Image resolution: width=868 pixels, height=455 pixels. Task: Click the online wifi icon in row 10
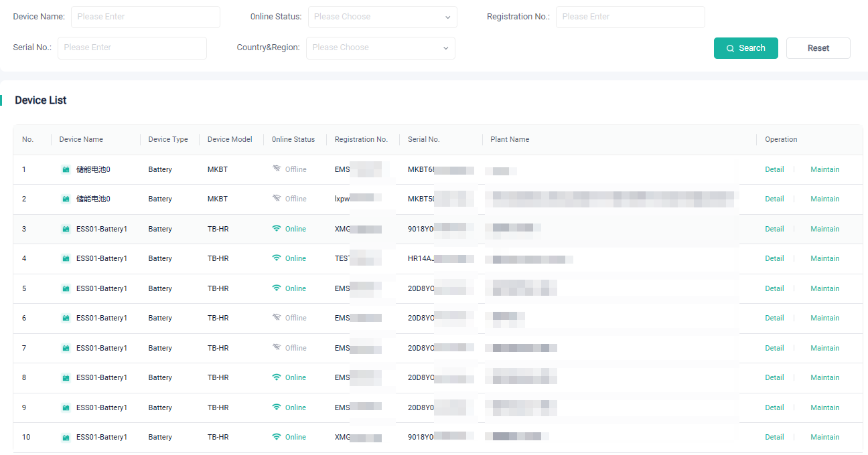(277, 437)
